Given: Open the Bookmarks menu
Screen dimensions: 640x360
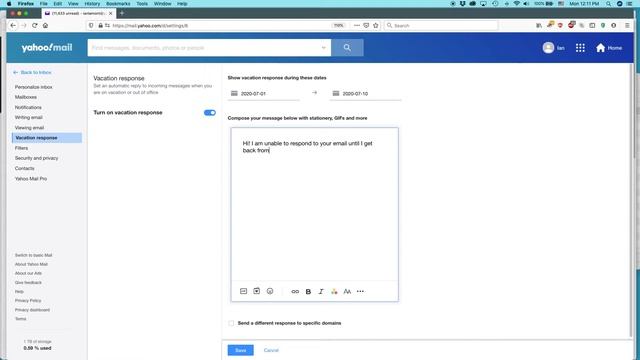Looking at the screenshot, I should [x=118, y=4].
